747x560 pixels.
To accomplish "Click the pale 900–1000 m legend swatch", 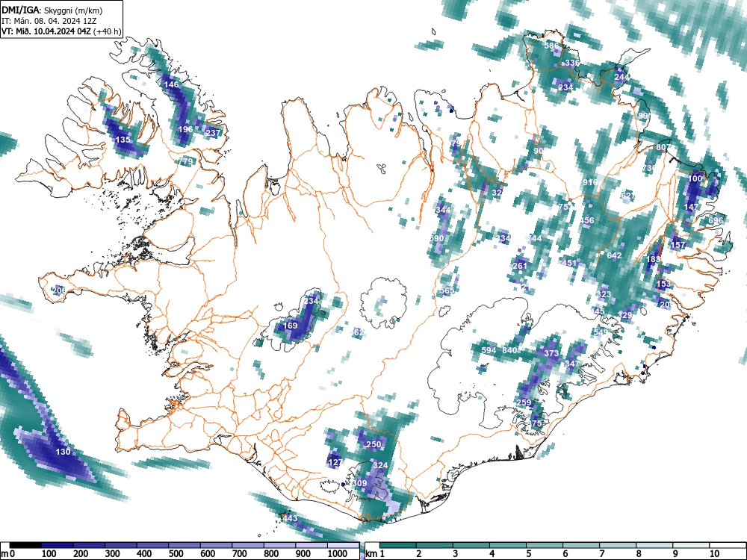I will (311, 545).
